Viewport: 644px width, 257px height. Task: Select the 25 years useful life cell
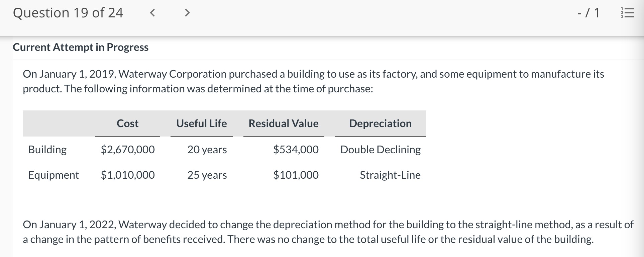(207, 175)
